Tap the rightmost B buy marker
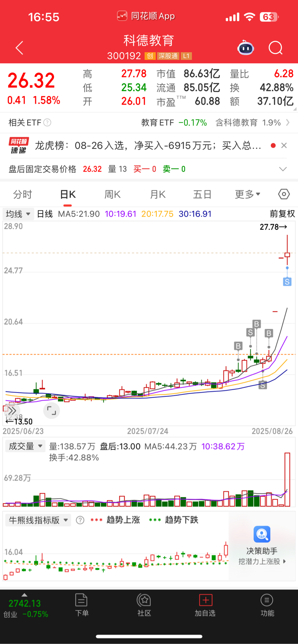Screen dimensions: 298x644 269,333
